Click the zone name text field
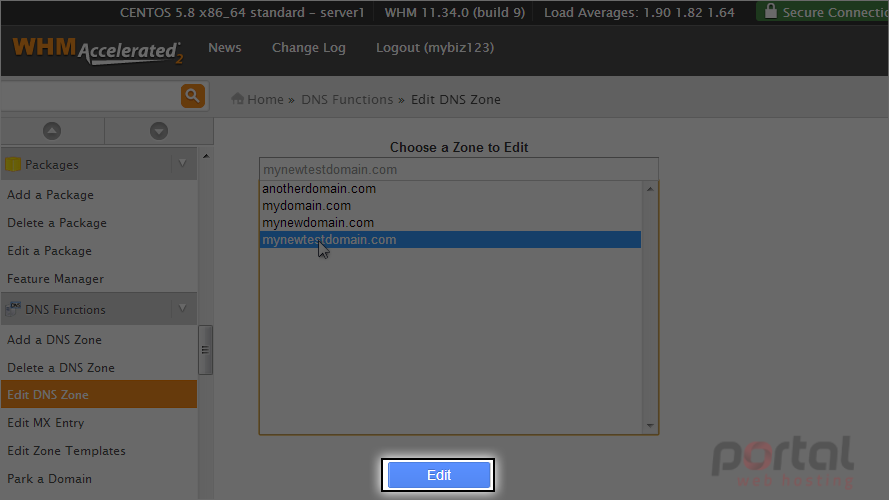Screen dimensions: 889x500 (459, 170)
